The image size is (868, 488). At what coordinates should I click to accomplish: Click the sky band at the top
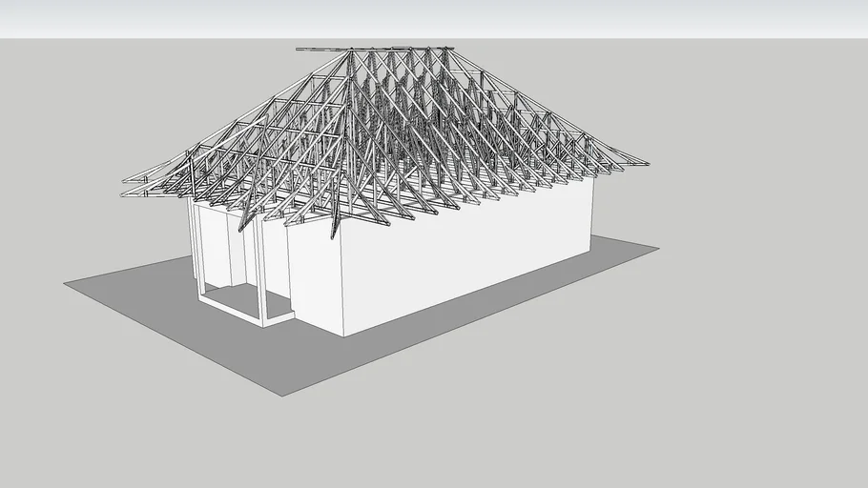pyautogui.click(x=434, y=17)
